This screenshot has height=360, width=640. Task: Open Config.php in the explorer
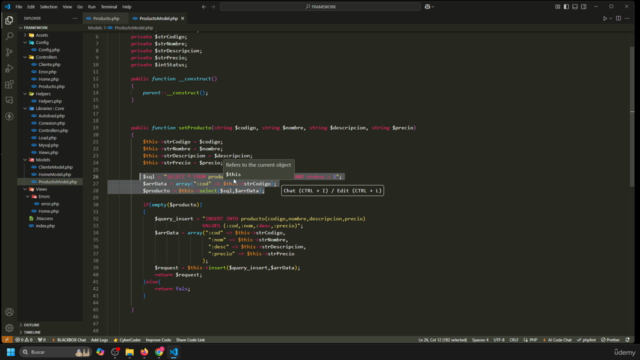click(x=50, y=50)
